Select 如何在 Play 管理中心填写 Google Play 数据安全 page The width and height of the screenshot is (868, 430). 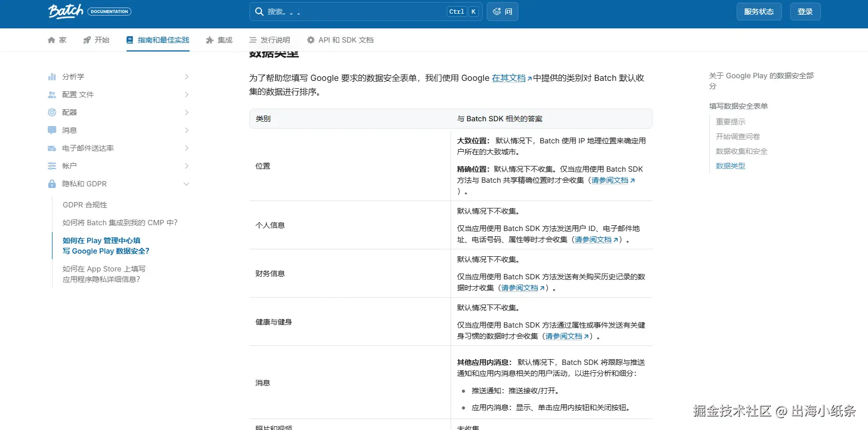[x=106, y=246]
